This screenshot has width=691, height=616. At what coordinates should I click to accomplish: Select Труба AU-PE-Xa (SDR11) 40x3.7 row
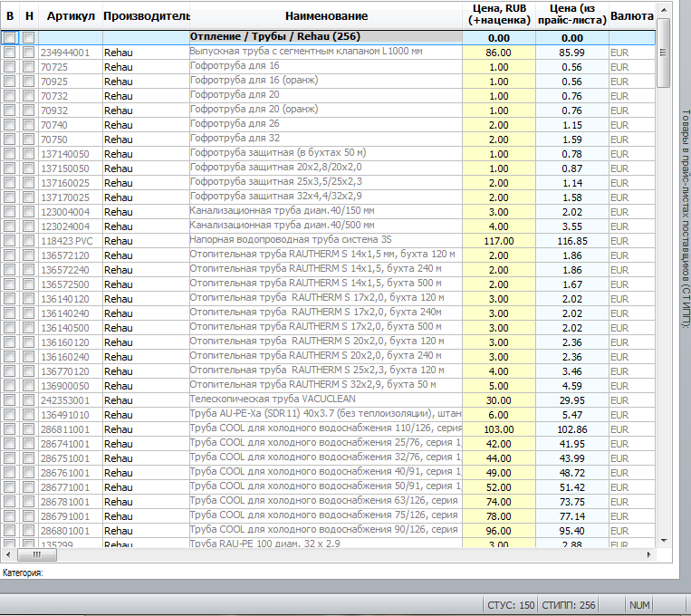pos(328,415)
